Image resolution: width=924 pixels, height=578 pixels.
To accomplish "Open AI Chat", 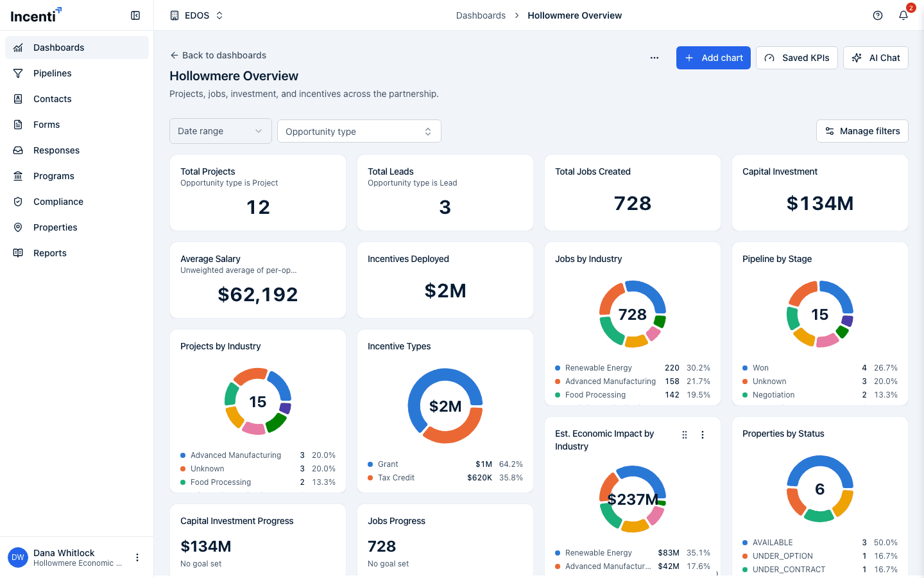I will click(876, 58).
